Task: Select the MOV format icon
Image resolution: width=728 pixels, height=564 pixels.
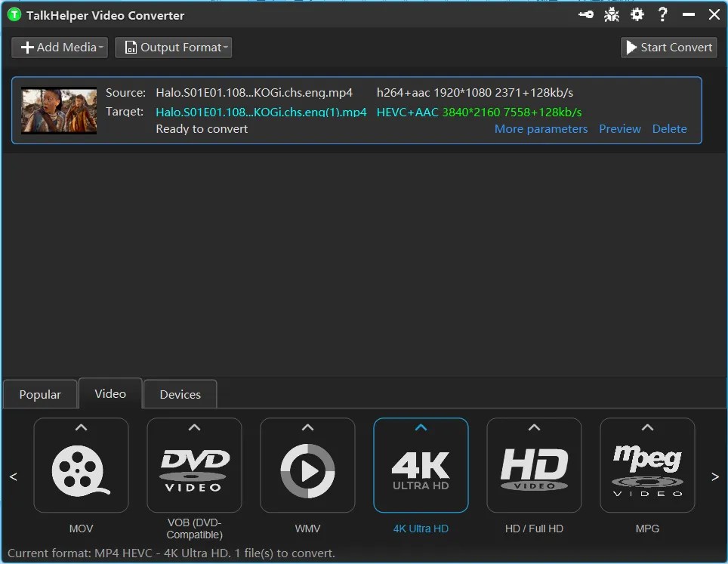Action: pos(81,465)
